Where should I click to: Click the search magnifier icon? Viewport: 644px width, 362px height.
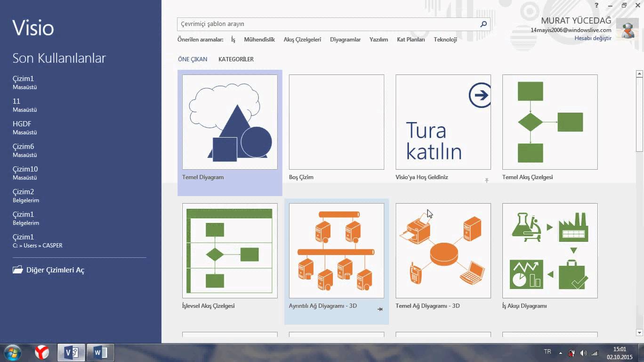pos(483,24)
